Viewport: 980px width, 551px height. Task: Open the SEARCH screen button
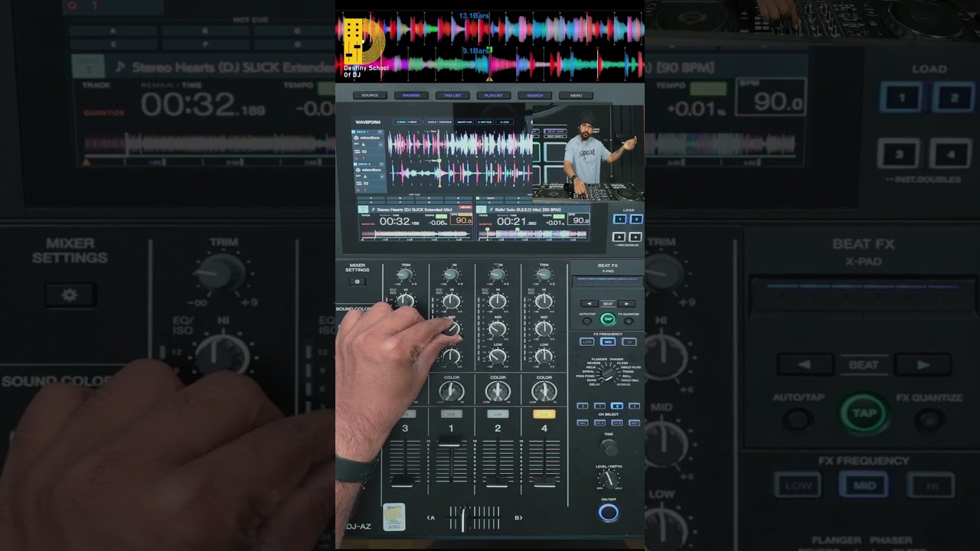(x=535, y=96)
